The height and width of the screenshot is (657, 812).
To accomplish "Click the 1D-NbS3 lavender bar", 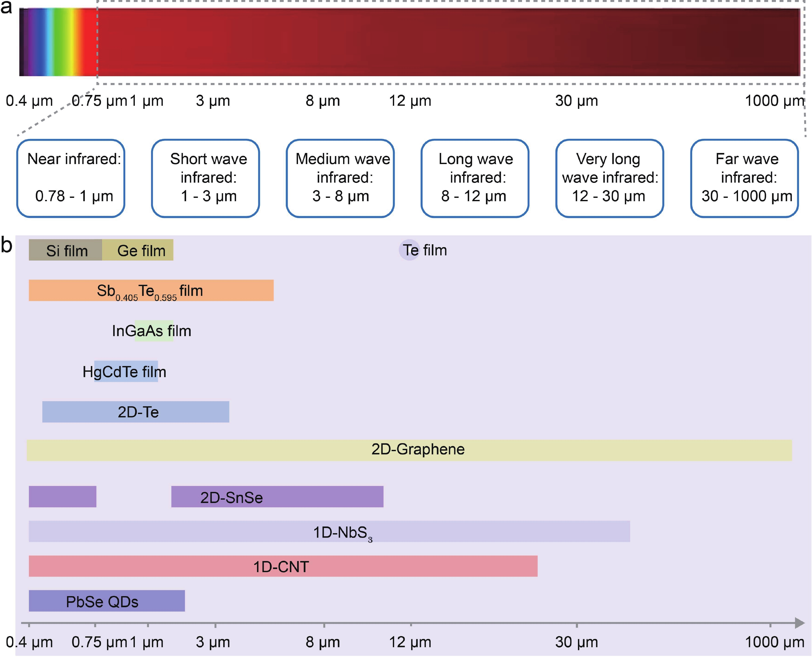I will tap(329, 531).
